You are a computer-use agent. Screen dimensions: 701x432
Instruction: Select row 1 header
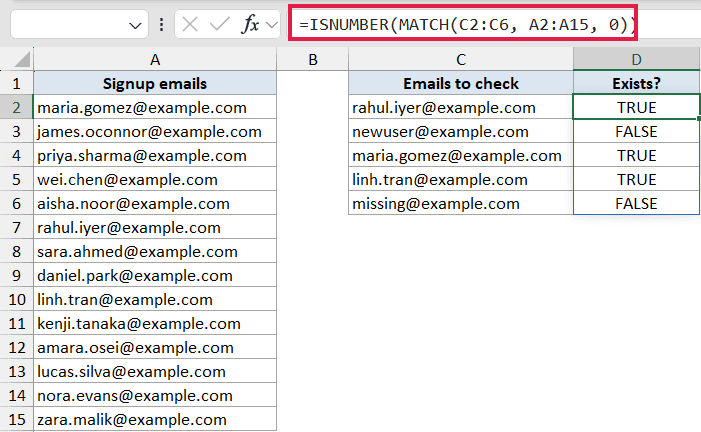click(17, 83)
